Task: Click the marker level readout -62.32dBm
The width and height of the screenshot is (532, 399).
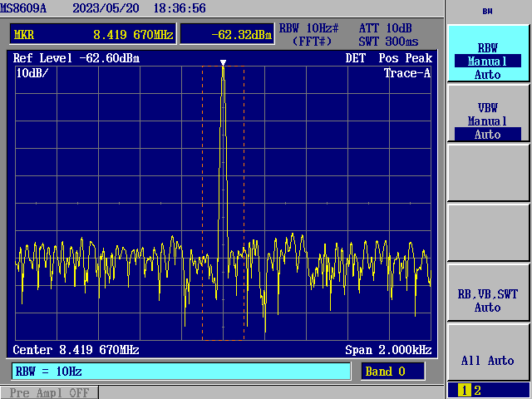Action: [227, 34]
